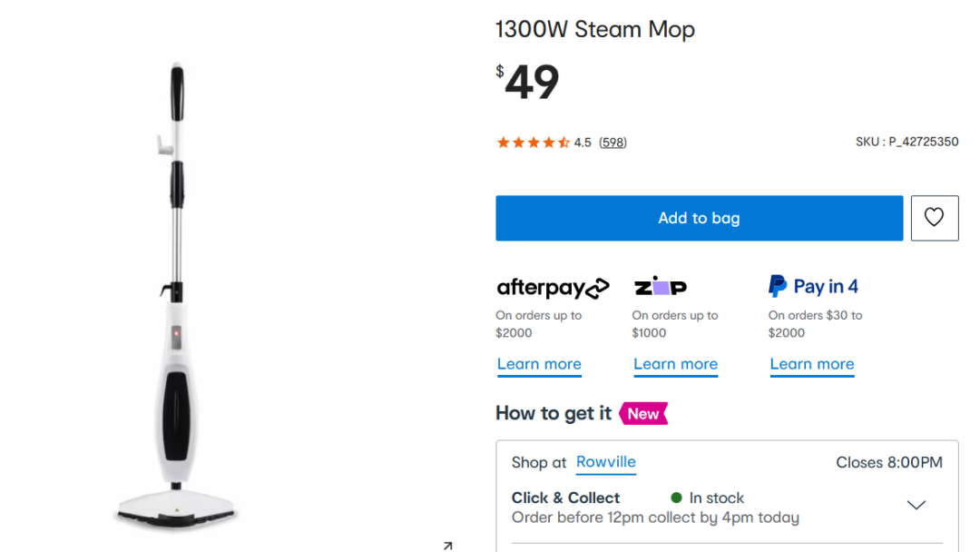
Task: Expand the Click & Collect chevron
Action: coord(916,506)
